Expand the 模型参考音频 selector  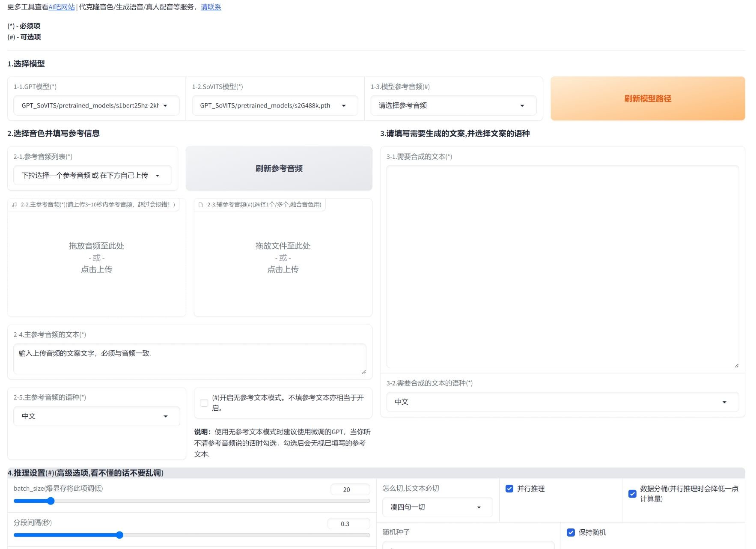point(522,105)
